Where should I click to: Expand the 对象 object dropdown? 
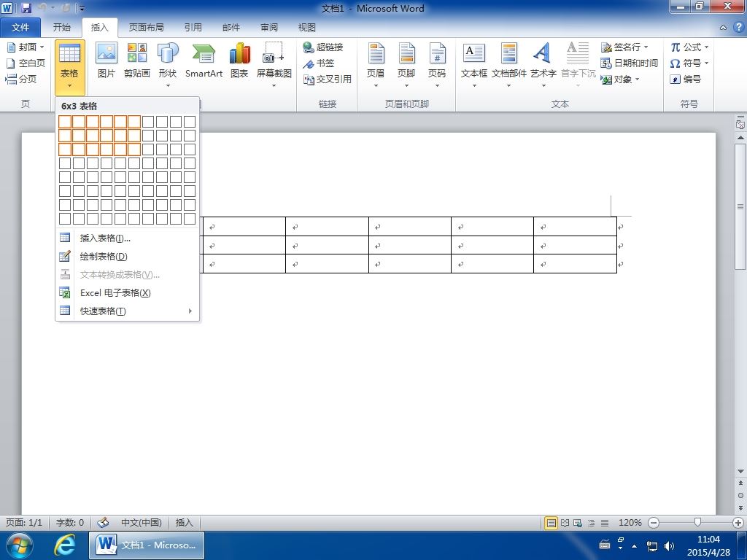pos(637,79)
